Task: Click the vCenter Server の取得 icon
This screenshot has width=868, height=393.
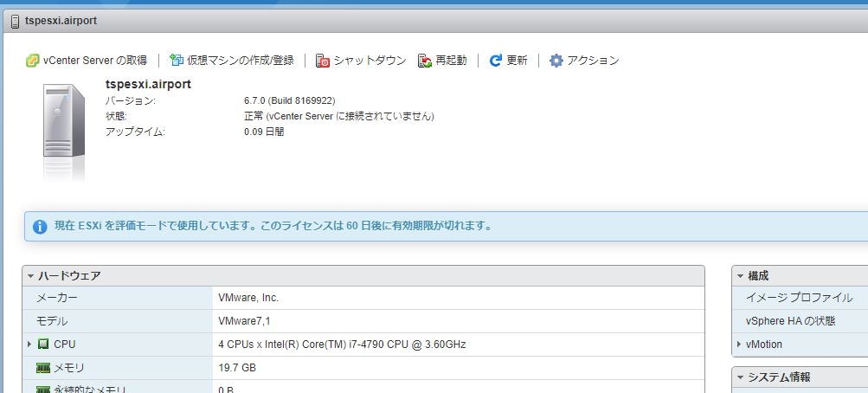Action: pos(32,61)
